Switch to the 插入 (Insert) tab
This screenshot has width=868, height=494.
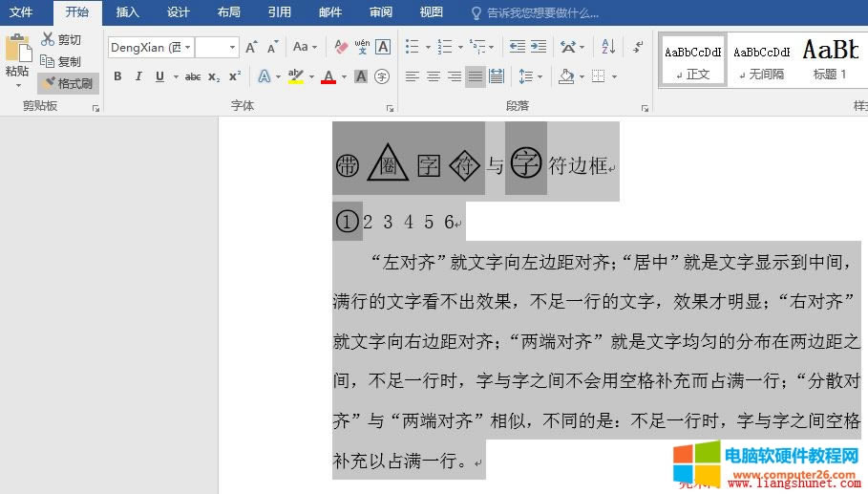[127, 12]
